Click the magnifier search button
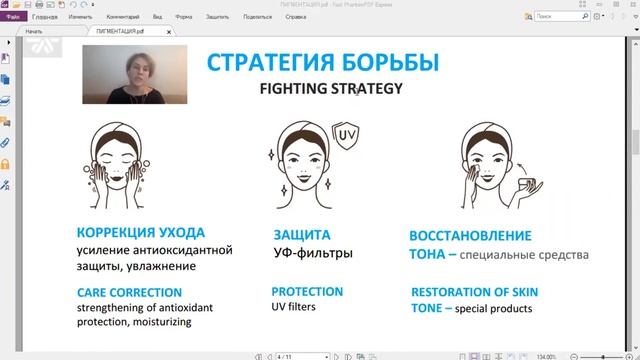 (x=585, y=16)
